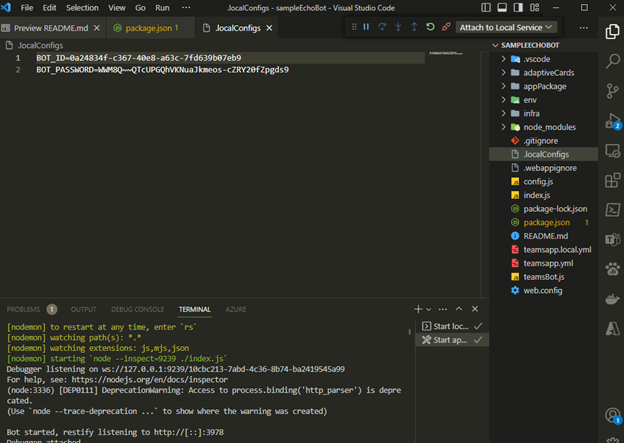Open the menu bar overflow ellipsis
This screenshot has width=624, height=443.
click(186, 8)
